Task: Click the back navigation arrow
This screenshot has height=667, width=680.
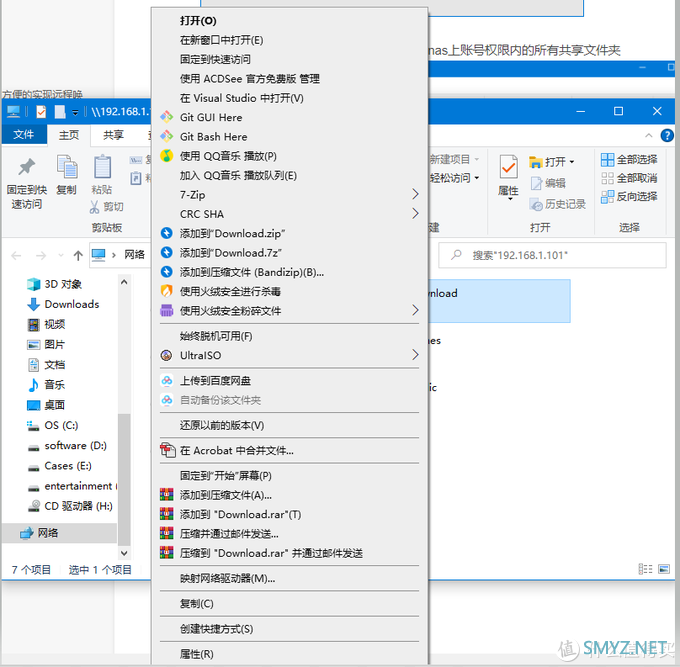Action: 16,255
